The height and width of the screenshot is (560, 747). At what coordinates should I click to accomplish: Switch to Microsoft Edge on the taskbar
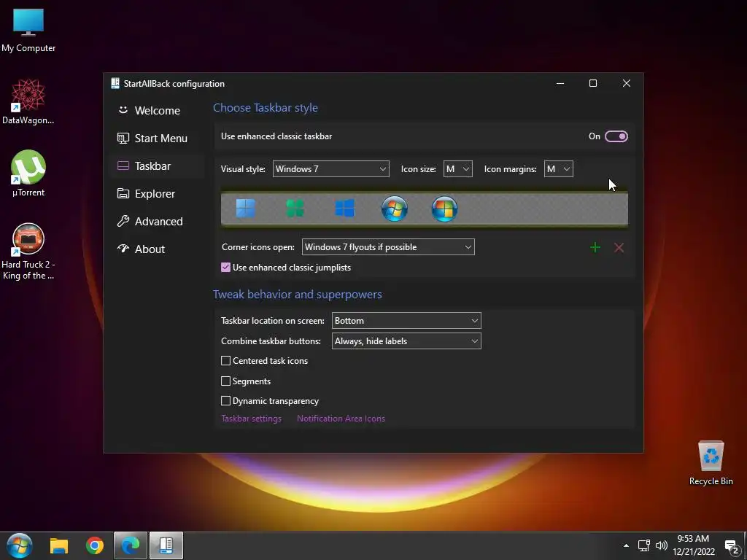click(130, 545)
